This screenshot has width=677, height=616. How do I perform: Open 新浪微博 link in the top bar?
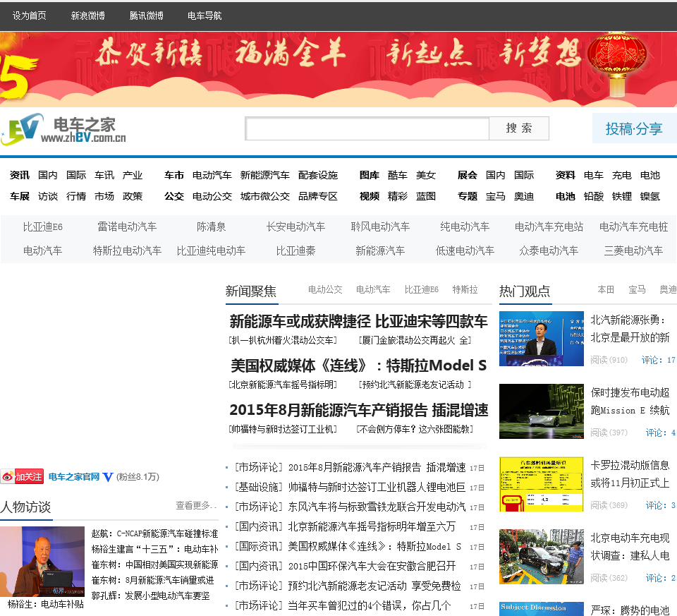(87, 16)
